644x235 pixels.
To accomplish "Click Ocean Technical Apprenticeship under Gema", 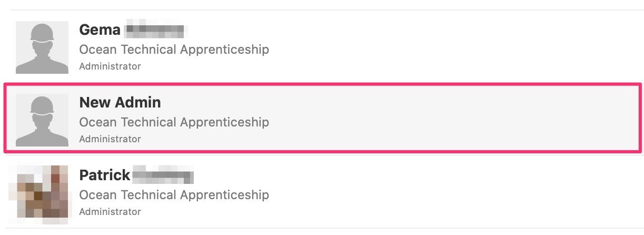I will (174, 50).
